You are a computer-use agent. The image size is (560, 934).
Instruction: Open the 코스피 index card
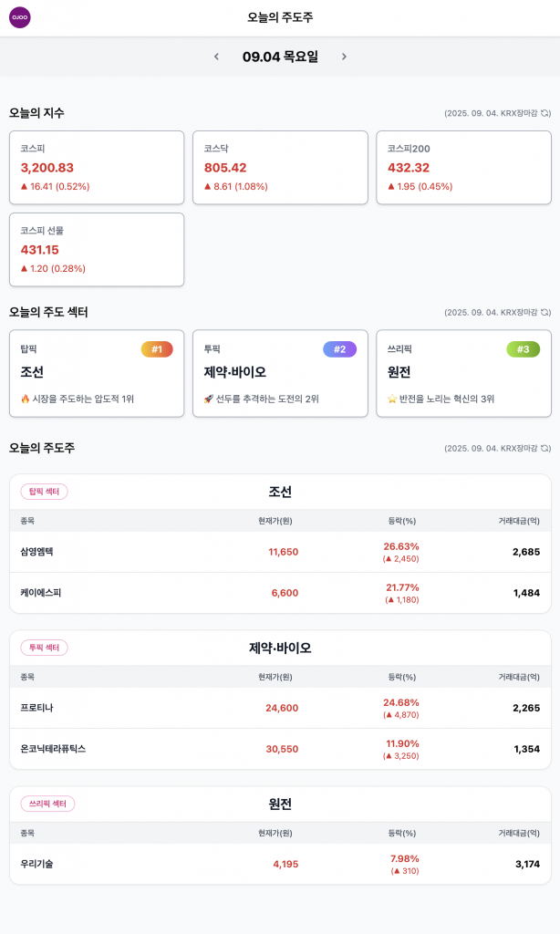97,167
